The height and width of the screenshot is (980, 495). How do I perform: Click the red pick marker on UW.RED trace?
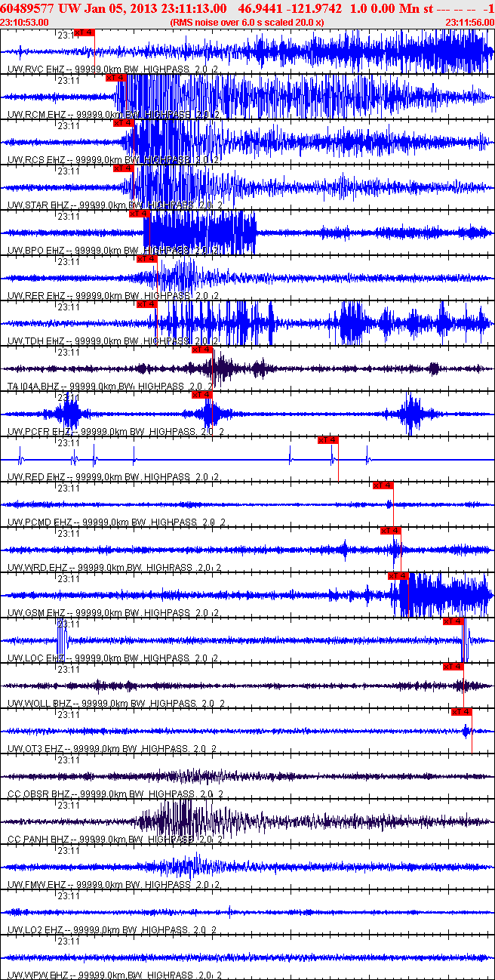tap(328, 440)
